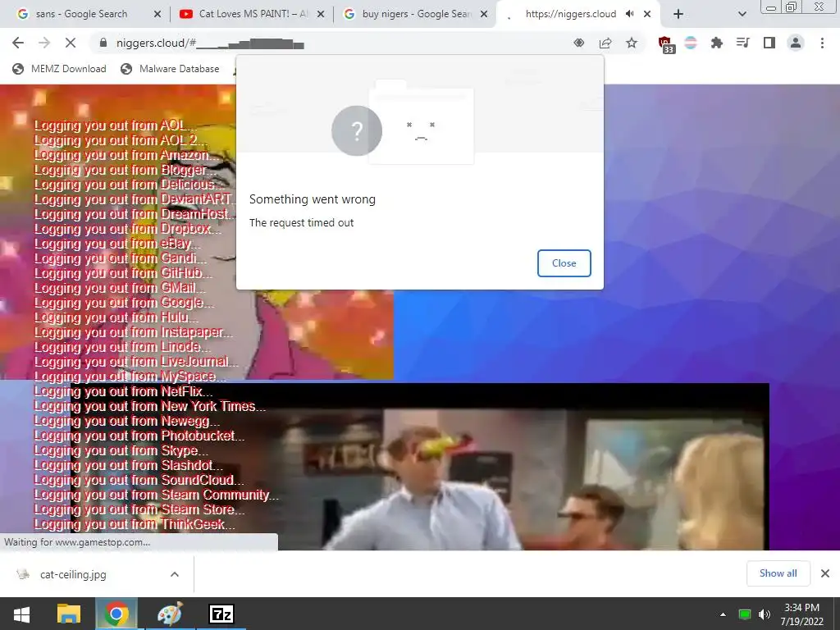Dismiss the downloads bar with X
This screenshot has width=840, height=630.
[825, 573]
